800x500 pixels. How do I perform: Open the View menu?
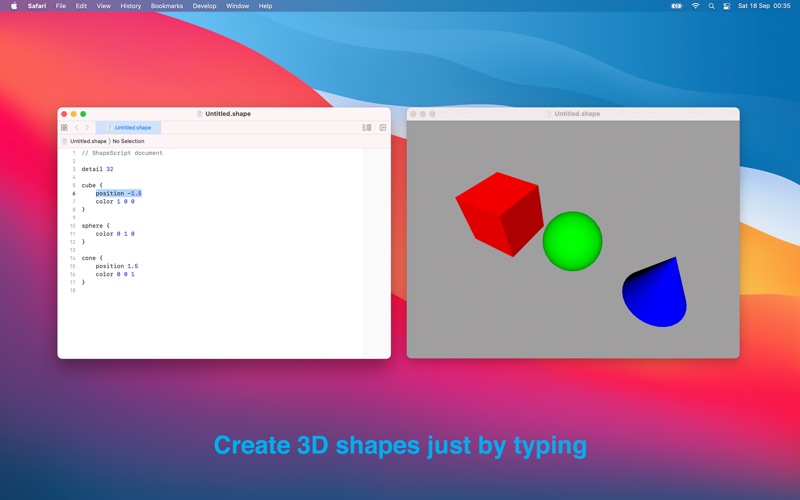(104, 6)
